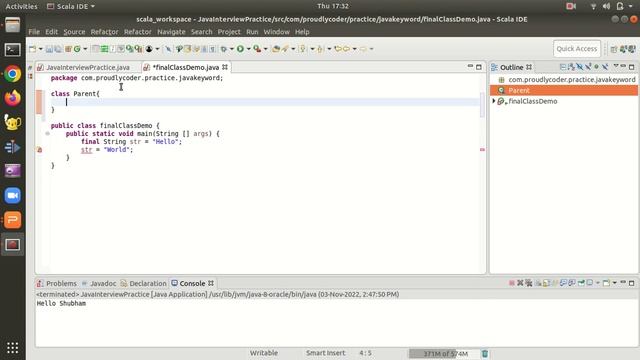640x360 pixels.
Task: Click the red error mark on overview ruler
Action: [x=482, y=150]
